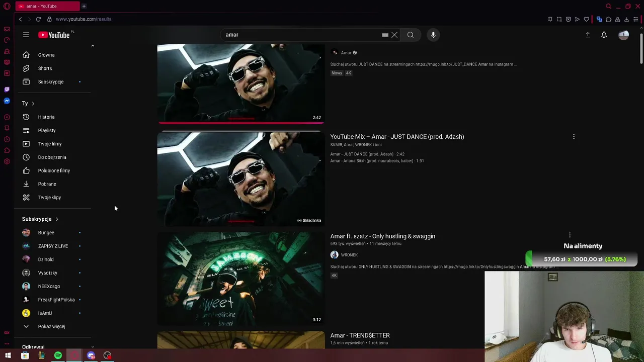Image resolution: width=644 pixels, height=362 pixels.
Task: Reload the YouTube page
Action: [38, 19]
